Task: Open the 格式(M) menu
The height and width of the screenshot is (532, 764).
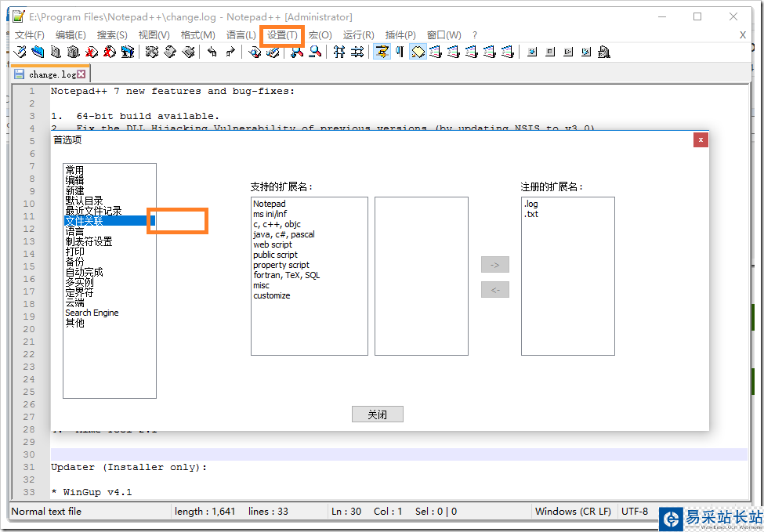Action: tap(197, 35)
